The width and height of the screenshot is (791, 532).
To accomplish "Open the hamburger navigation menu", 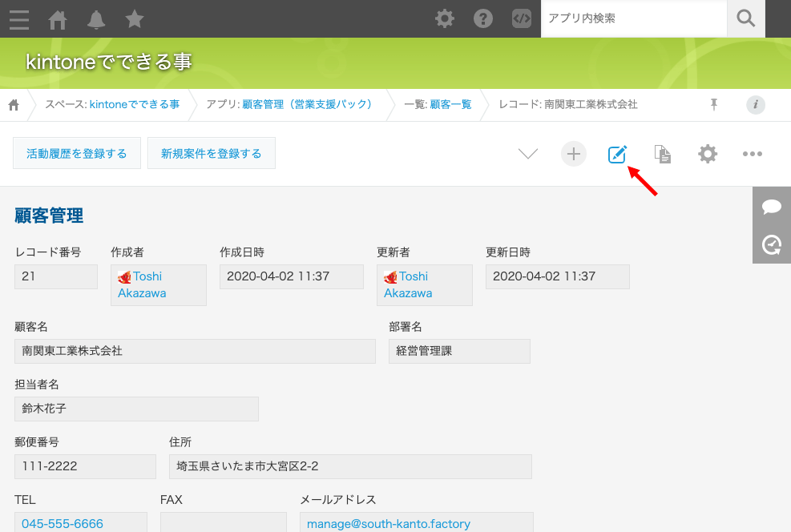I will click(18, 19).
